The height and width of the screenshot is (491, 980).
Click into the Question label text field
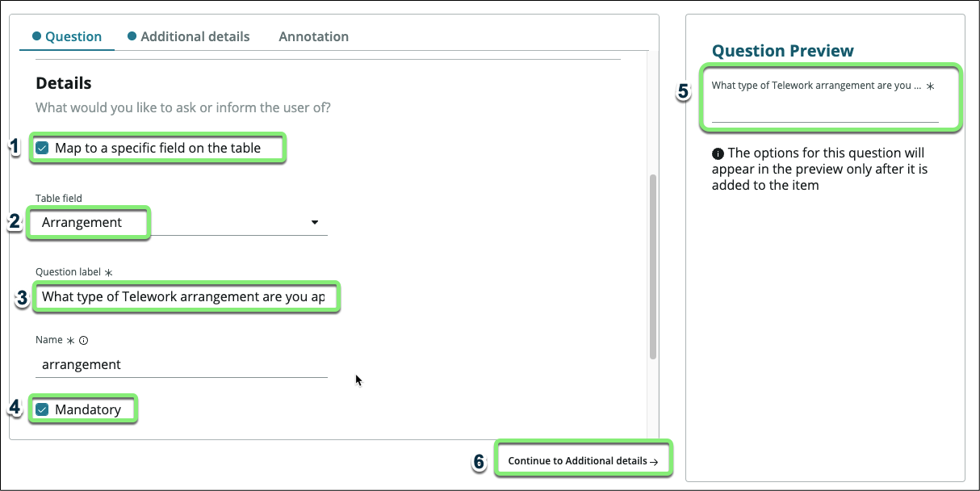[182, 297]
